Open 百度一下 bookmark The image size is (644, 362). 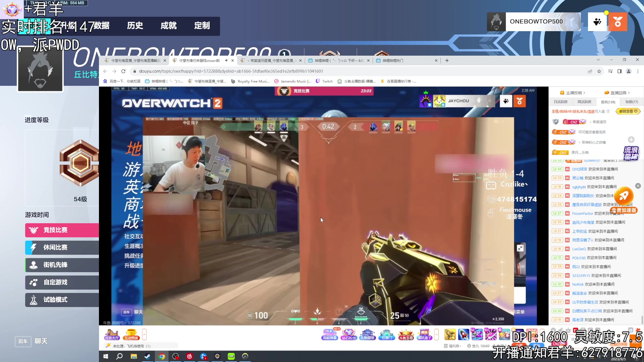click(122, 81)
